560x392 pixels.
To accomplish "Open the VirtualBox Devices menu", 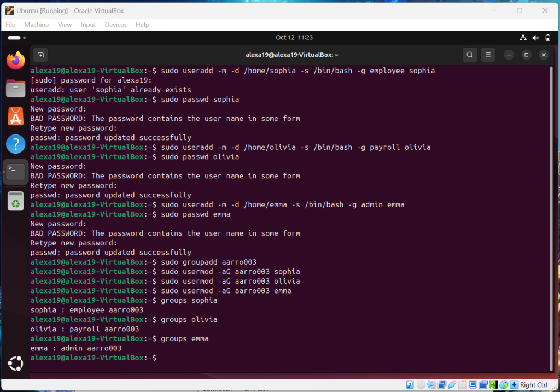I will point(115,25).
